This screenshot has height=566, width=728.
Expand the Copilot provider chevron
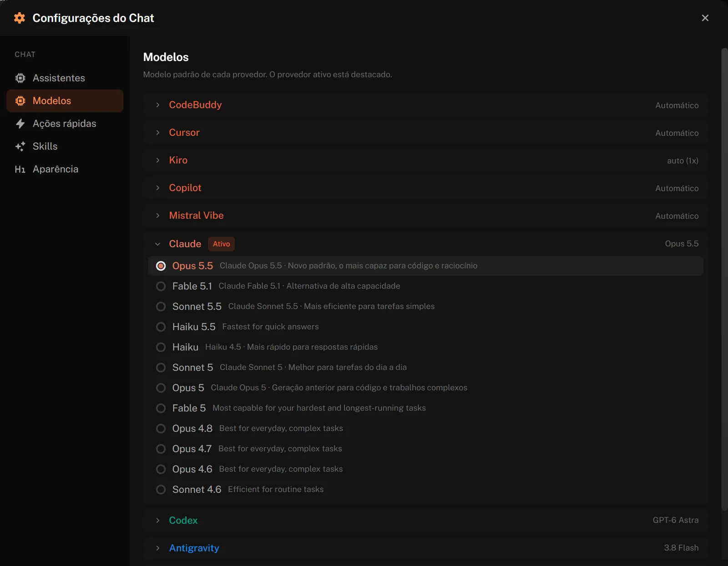coord(157,188)
